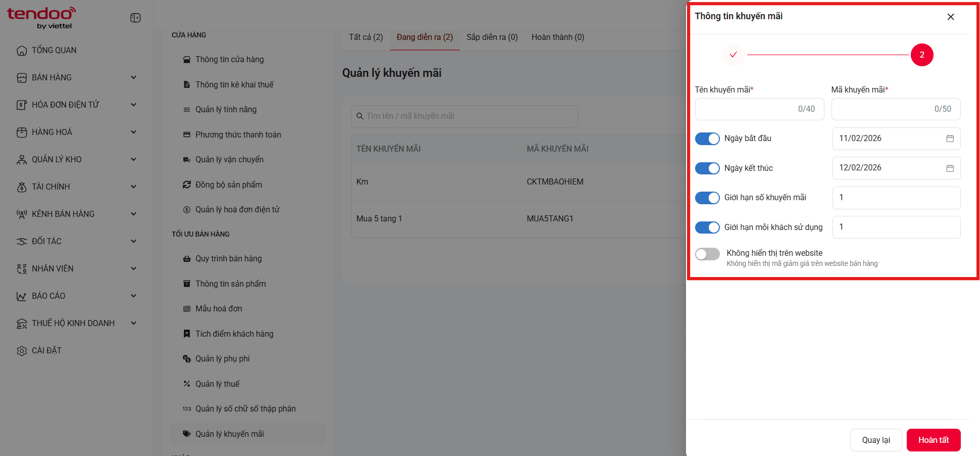Open calendar icon for Ngày kết thúc

(950, 168)
